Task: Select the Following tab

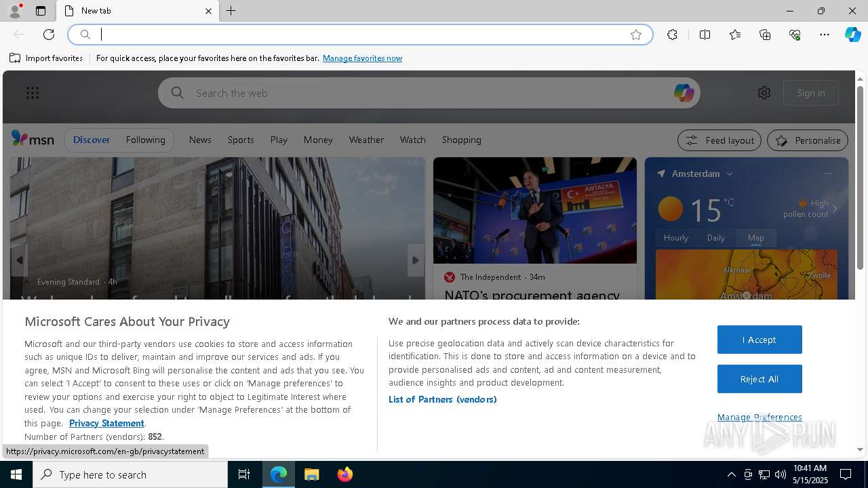Action: point(145,140)
